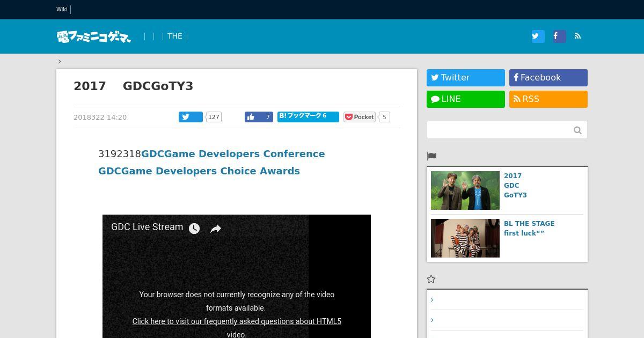
Task: Click the breadcrumb chevron arrow
Action: [60, 61]
